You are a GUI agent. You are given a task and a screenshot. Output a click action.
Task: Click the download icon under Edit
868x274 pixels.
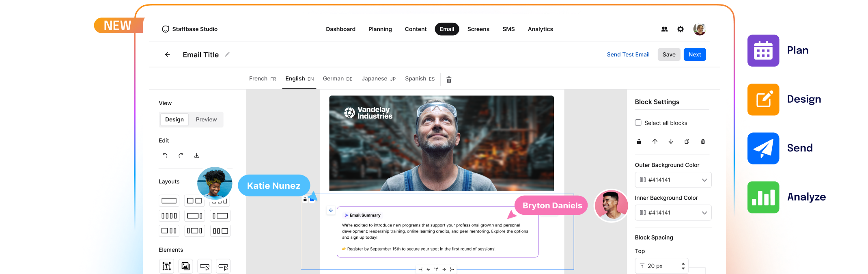pyautogui.click(x=196, y=155)
